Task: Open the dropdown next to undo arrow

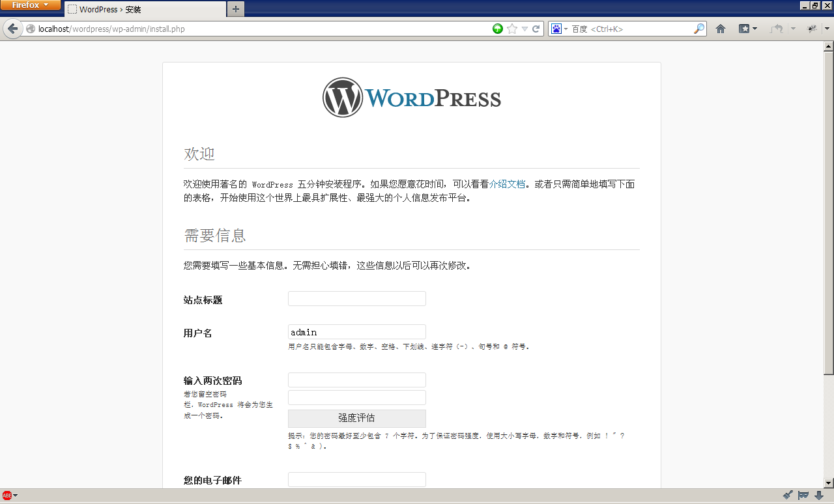Action: [x=793, y=29]
